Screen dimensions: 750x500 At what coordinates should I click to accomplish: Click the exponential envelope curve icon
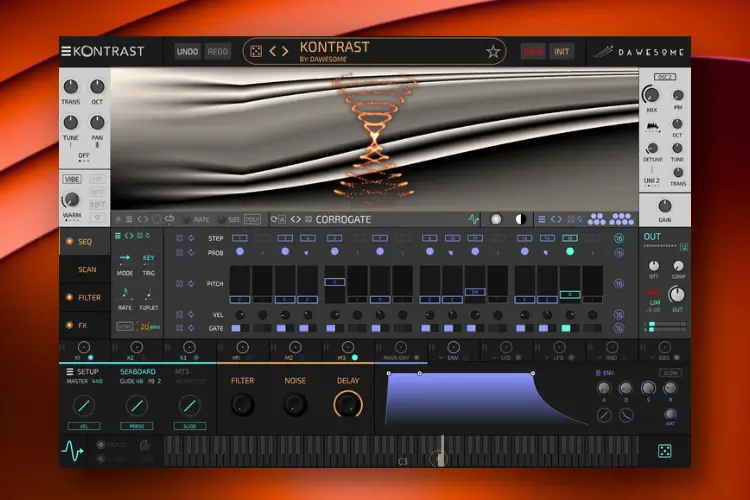pos(626,415)
